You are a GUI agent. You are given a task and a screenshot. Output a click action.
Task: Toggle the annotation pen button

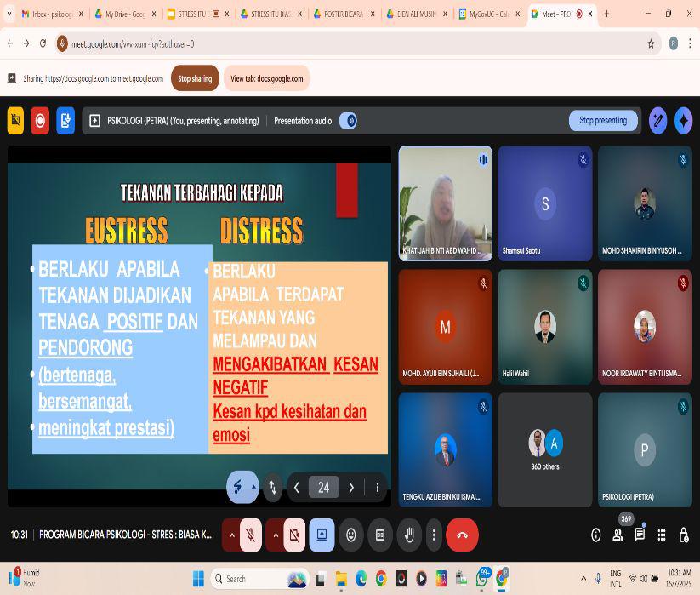tap(657, 121)
